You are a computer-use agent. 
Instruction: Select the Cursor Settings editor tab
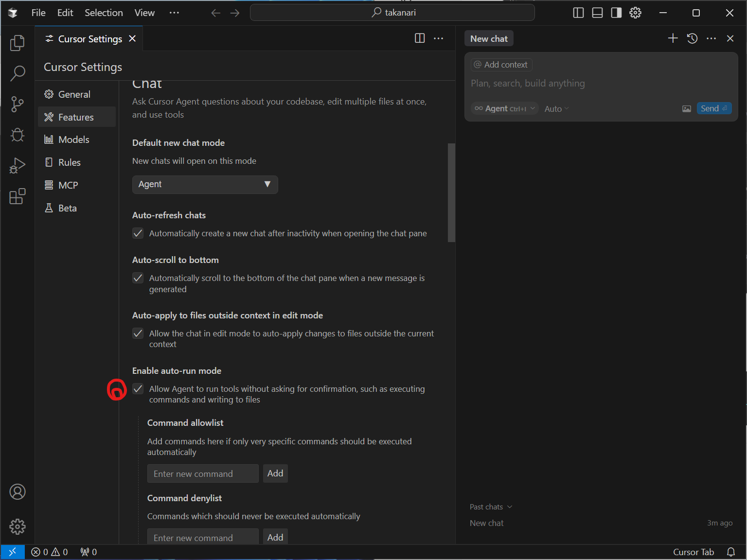[89, 38]
